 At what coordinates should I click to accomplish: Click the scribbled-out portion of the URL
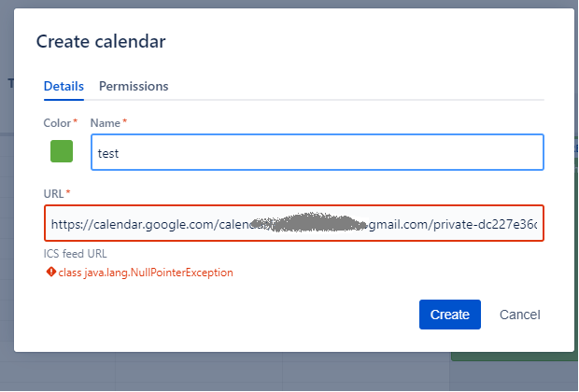[x=308, y=222]
